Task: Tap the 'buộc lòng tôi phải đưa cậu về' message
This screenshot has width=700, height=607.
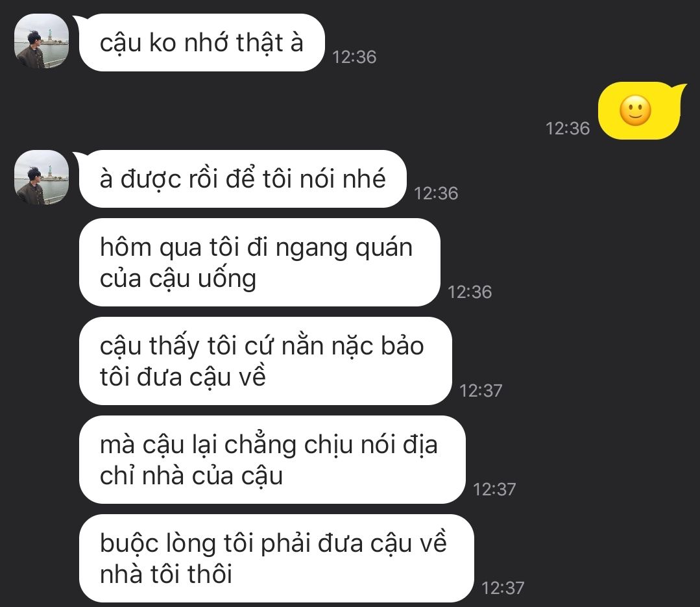Action: pos(276,558)
